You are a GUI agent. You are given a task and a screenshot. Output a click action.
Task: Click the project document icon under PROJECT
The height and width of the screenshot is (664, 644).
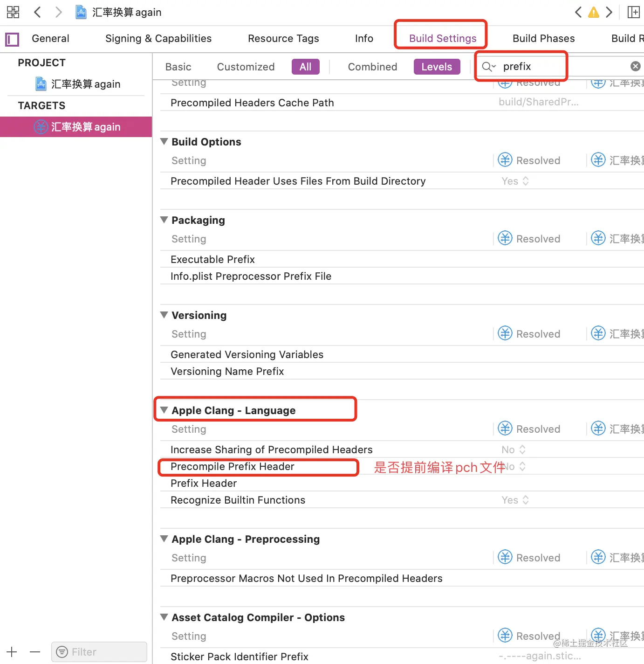click(41, 84)
